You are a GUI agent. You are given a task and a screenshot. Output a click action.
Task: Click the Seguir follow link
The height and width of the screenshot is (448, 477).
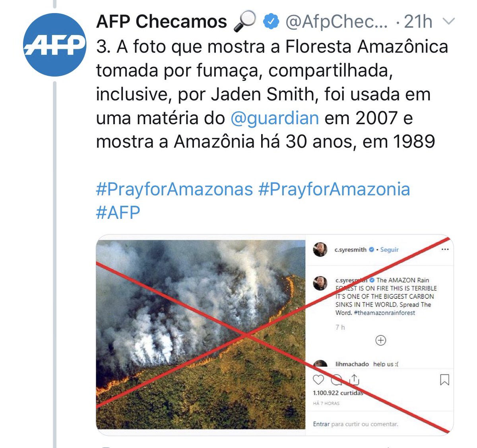[x=389, y=249]
